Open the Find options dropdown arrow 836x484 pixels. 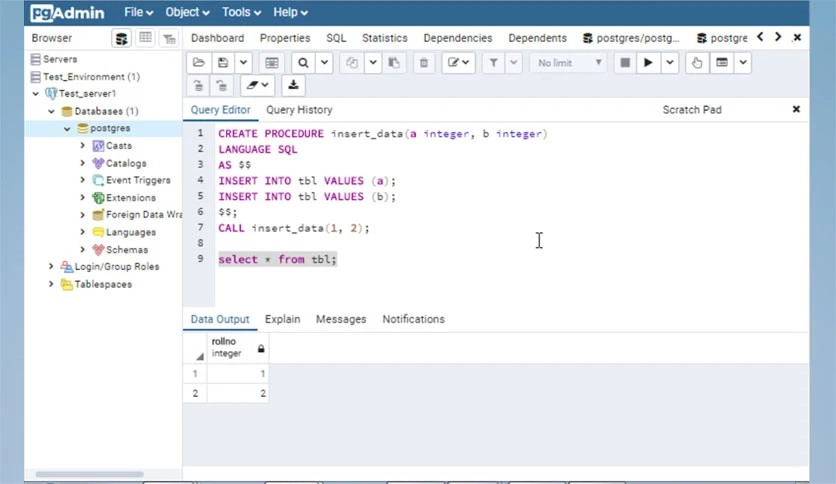324,63
